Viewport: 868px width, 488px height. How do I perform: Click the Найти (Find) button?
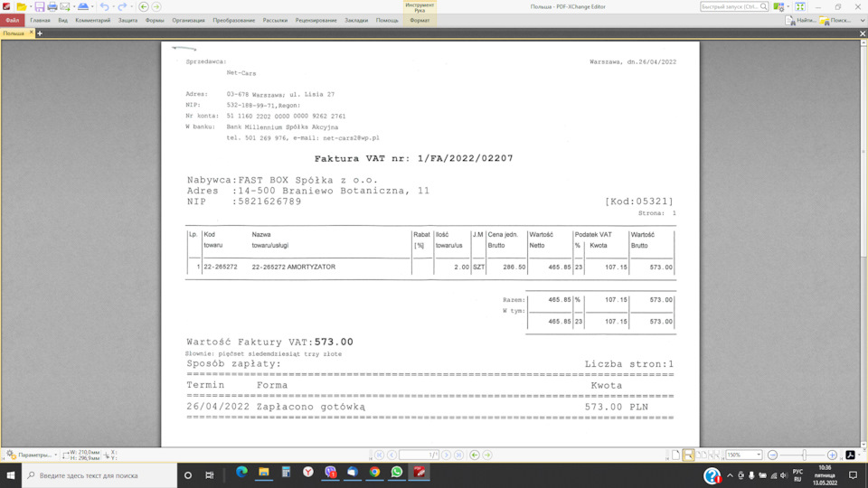800,21
